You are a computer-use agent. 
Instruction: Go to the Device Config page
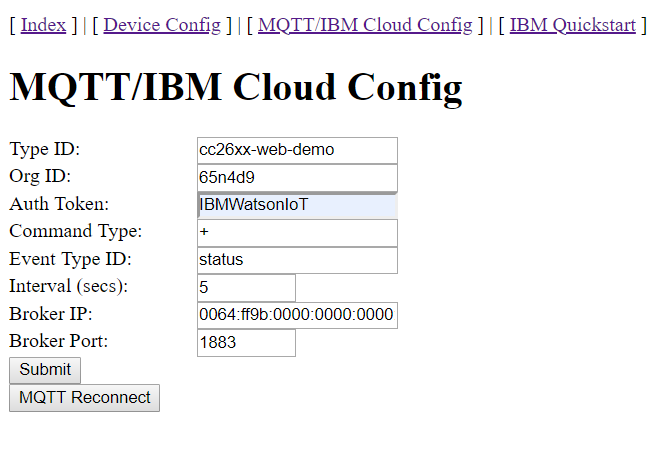point(162,25)
